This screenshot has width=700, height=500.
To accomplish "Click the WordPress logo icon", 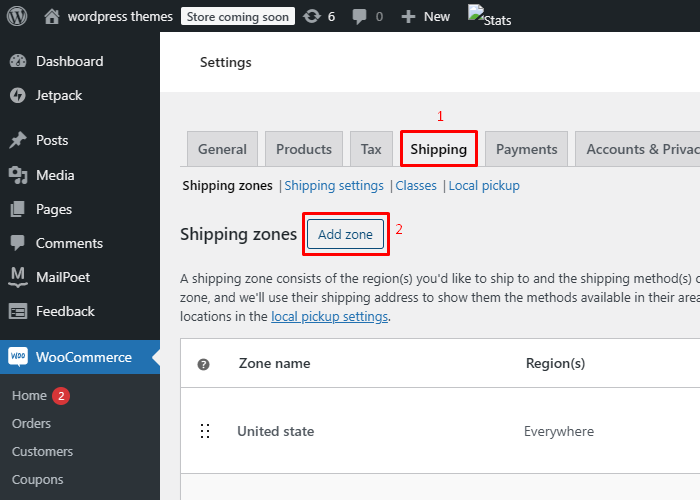I will point(18,16).
